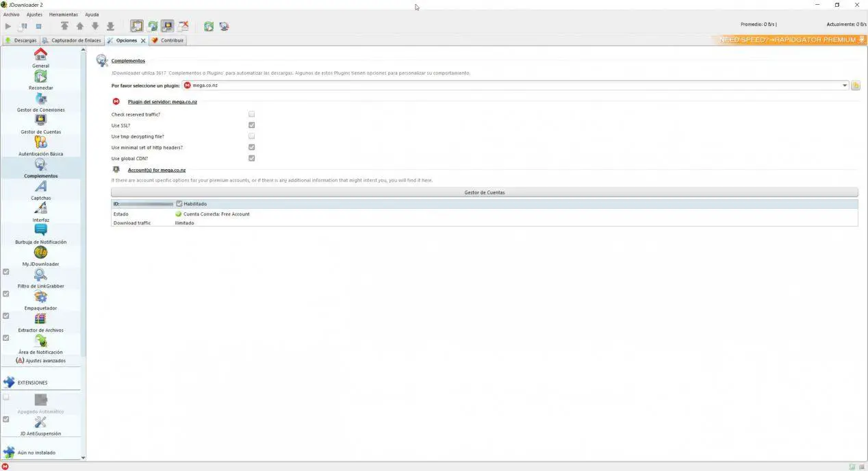The image size is (868, 471).
Task: Open My.JDownloader settings section
Action: (40, 256)
